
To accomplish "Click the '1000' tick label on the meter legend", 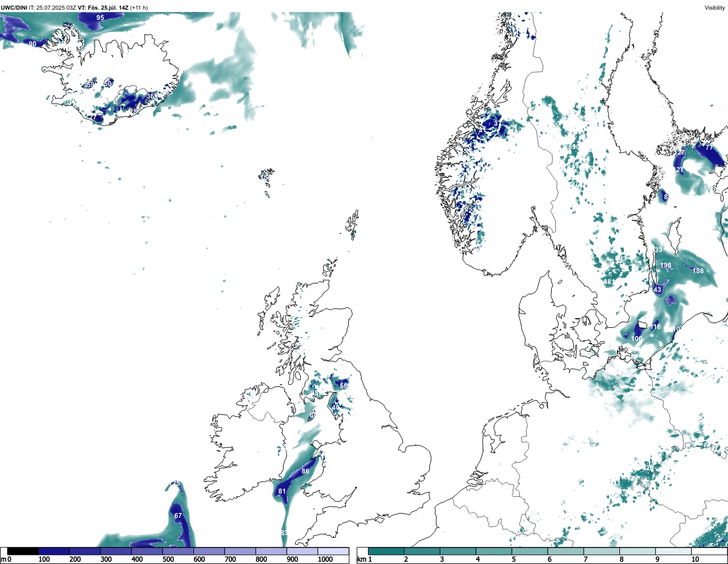I will (x=325, y=559).
